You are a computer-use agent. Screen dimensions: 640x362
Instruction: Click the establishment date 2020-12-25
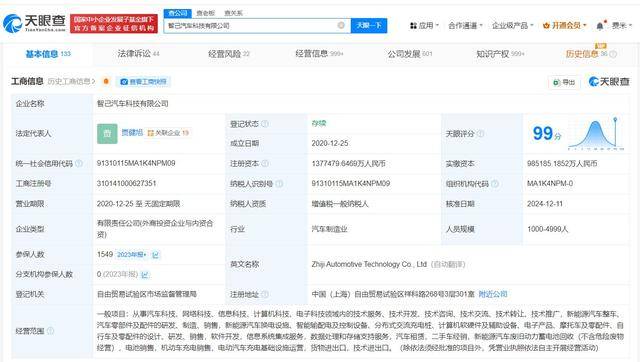(330, 143)
